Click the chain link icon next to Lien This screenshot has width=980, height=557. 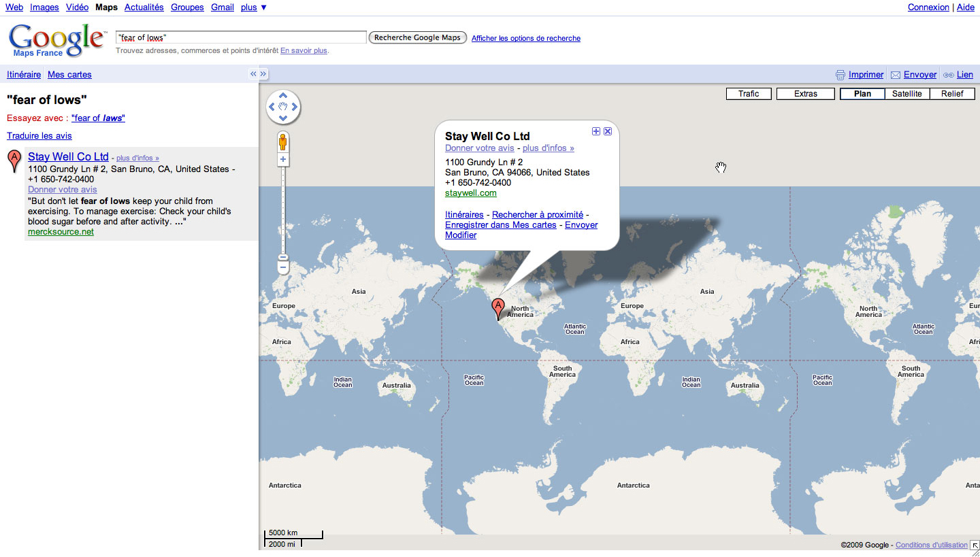pyautogui.click(x=948, y=75)
